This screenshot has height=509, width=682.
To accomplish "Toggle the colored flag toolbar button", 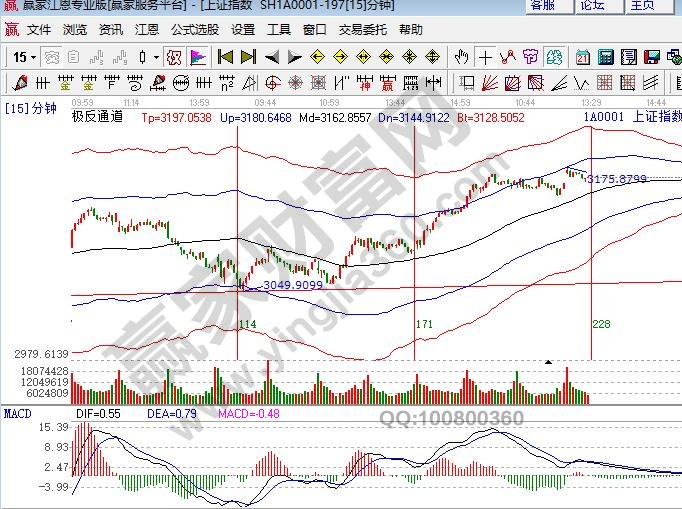I will 197,57.
